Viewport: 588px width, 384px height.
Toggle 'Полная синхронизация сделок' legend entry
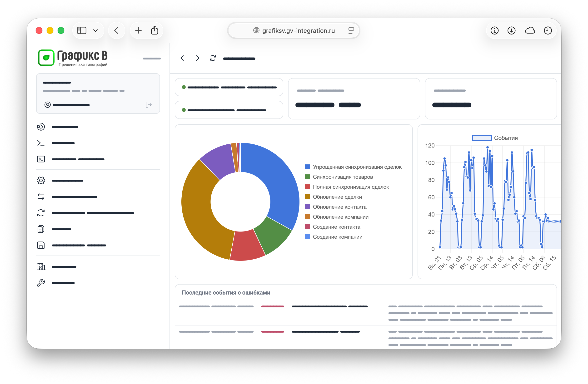click(347, 187)
